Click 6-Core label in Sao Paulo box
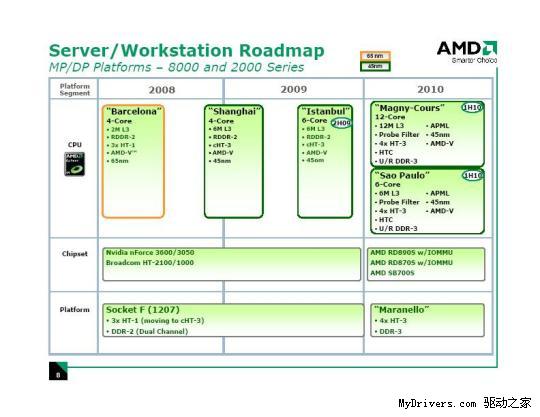The height and width of the screenshot is (417, 540). (387, 185)
